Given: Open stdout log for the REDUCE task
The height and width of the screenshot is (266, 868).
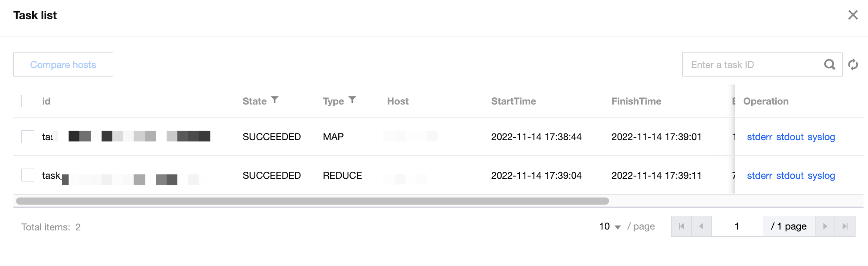Looking at the screenshot, I should [x=790, y=176].
